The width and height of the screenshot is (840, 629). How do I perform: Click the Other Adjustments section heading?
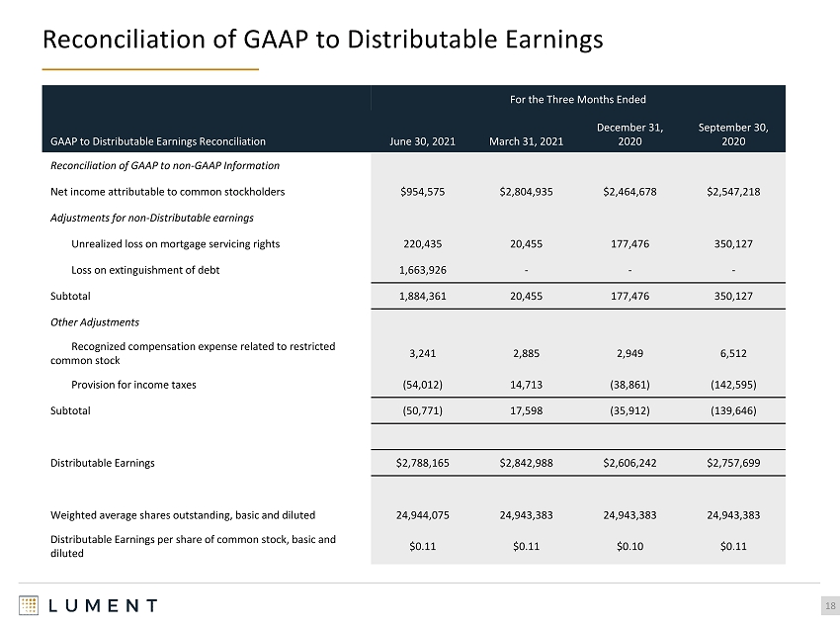coord(95,322)
